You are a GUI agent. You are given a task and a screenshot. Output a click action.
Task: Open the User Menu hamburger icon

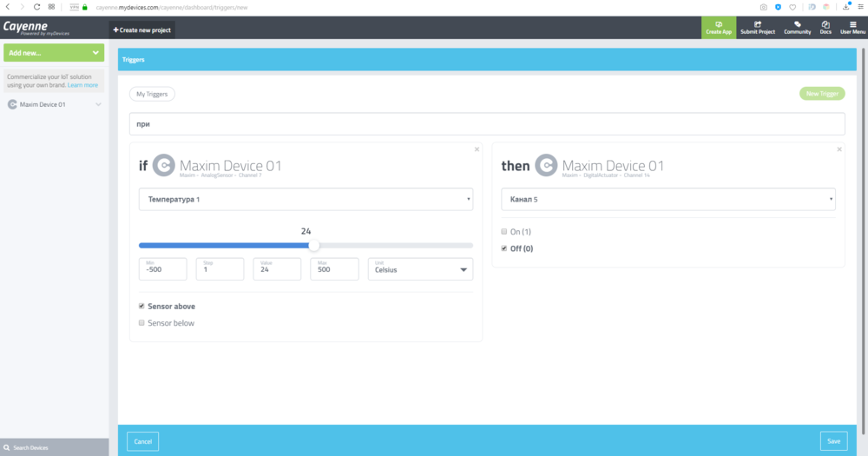click(x=852, y=24)
